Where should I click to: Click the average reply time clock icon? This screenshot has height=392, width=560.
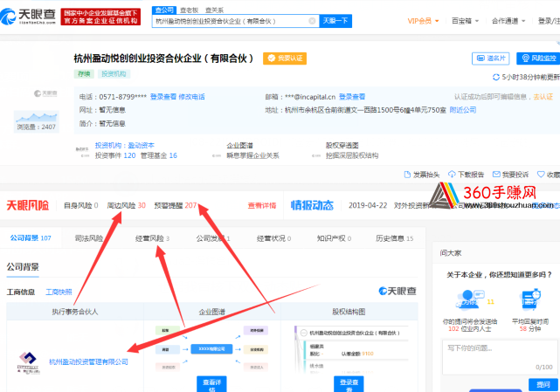point(530,299)
